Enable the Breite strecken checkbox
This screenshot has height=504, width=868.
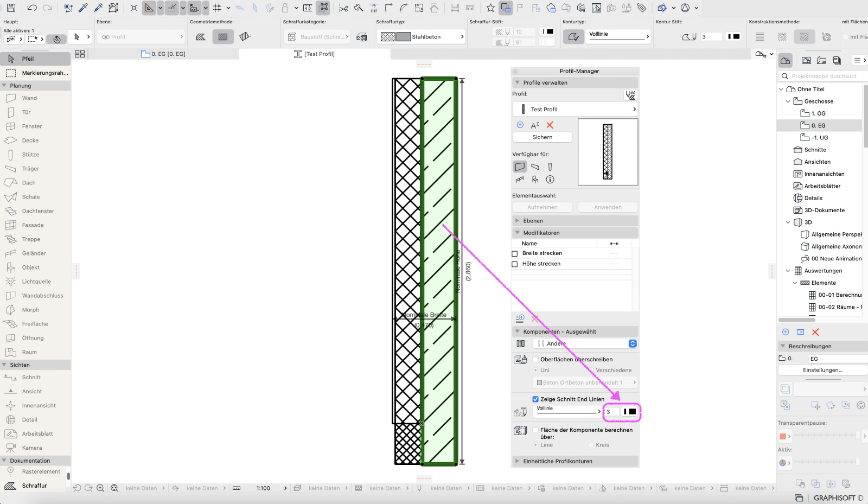coord(515,253)
